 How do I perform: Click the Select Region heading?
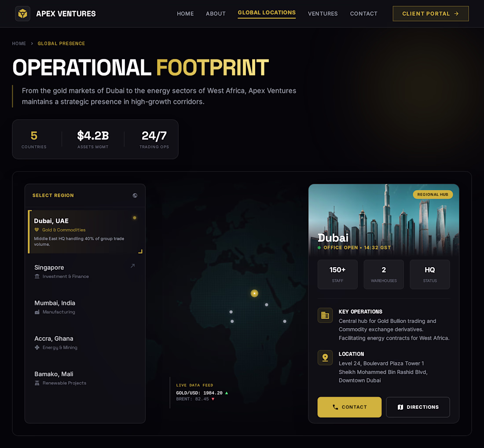click(x=53, y=195)
